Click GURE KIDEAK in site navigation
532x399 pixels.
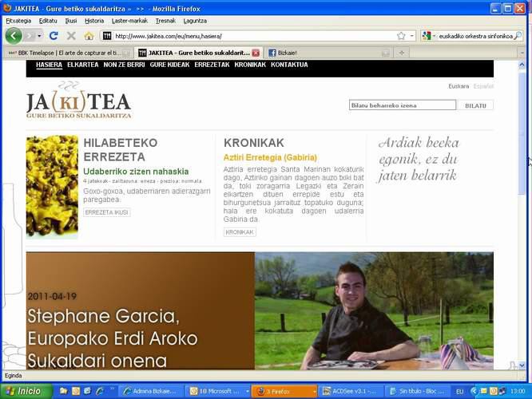coord(169,65)
